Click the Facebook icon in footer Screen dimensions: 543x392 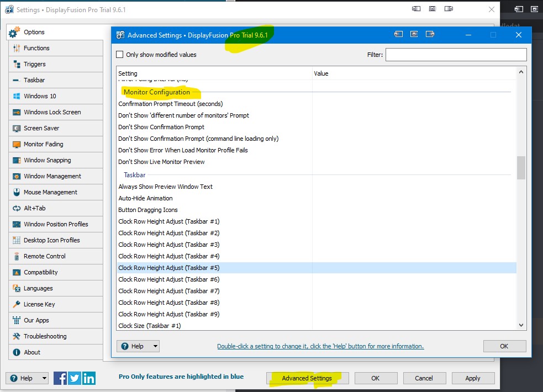click(61, 378)
